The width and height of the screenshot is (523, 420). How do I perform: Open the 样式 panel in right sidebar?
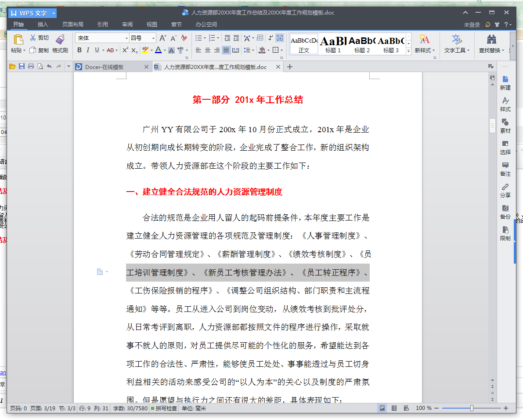coord(505,104)
